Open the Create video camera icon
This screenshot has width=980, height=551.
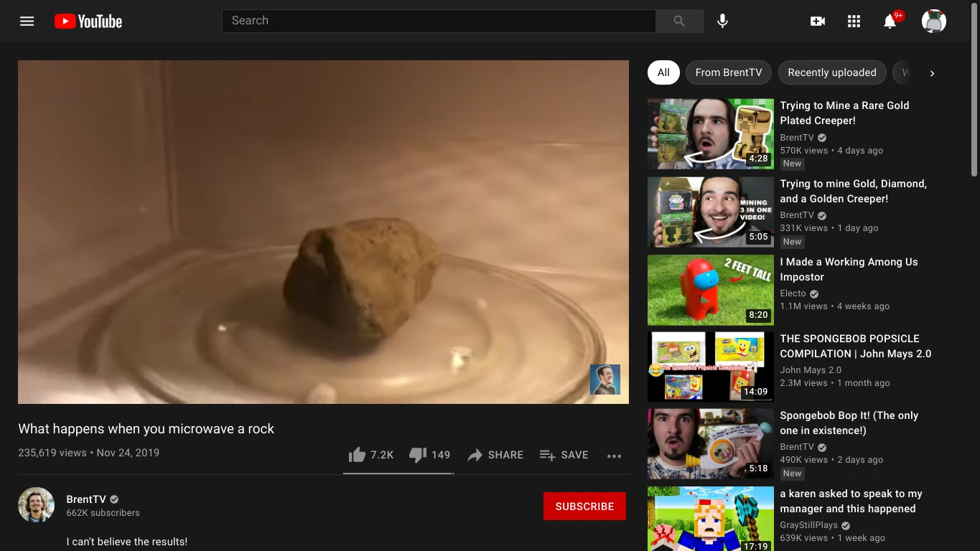pyautogui.click(x=817, y=21)
